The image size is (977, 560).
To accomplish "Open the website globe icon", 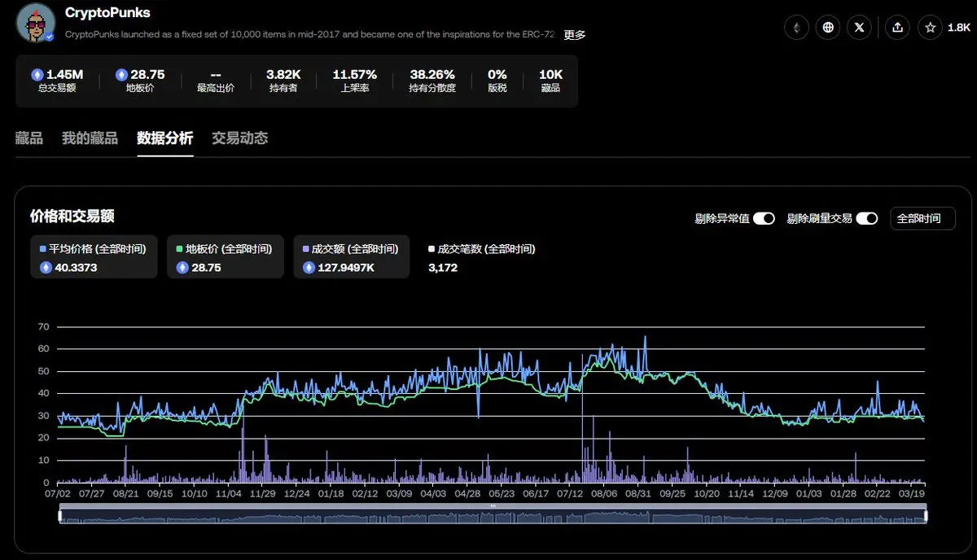I will pyautogui.click(x=828, y=28).
